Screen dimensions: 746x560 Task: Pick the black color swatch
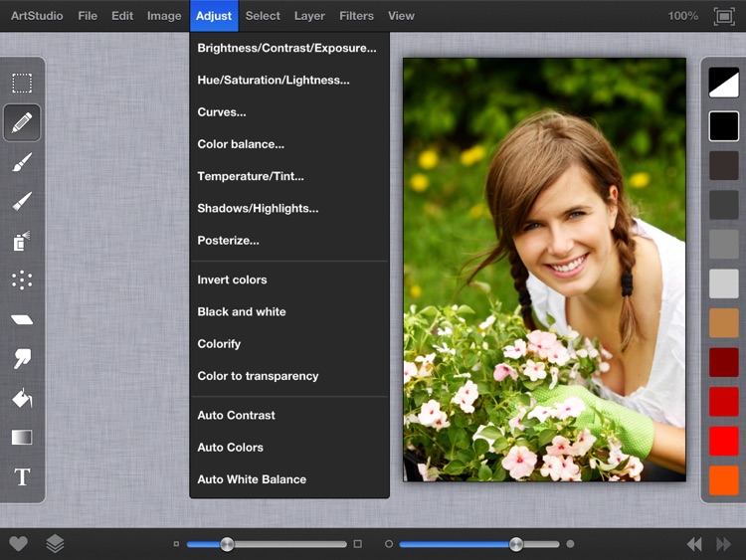(724, 126)
